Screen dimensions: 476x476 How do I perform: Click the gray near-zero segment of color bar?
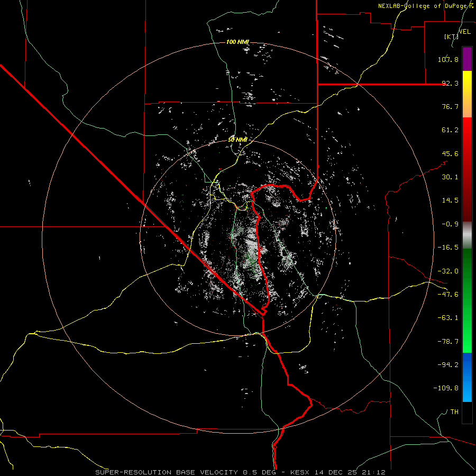[467, 235]
